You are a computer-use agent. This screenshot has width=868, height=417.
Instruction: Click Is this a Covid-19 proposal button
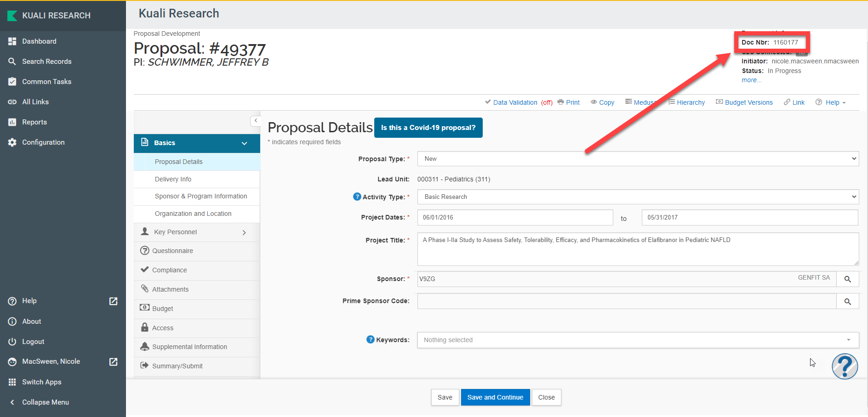pos(428,128)
